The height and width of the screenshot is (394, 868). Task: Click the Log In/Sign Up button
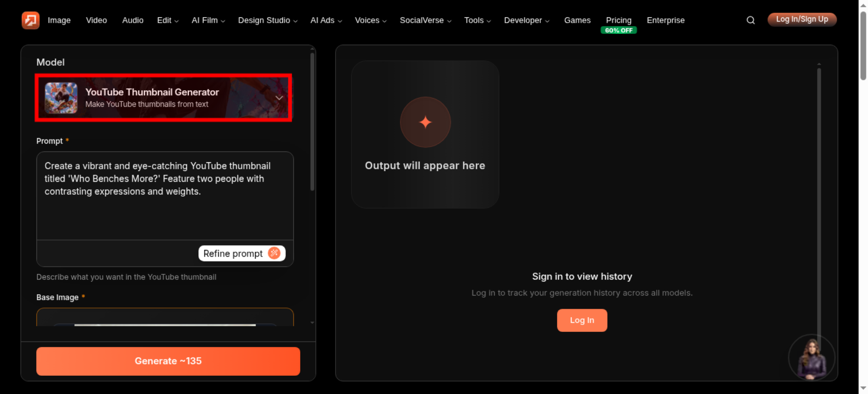(x=802, y=20)
